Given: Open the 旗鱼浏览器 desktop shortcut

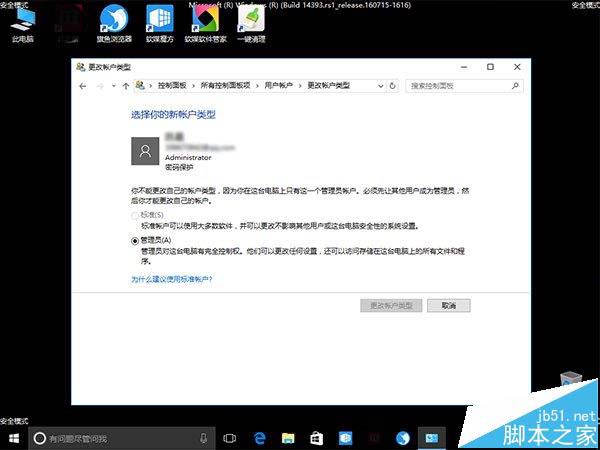Looking at the screenshot, I should click(x=114, y=24).
